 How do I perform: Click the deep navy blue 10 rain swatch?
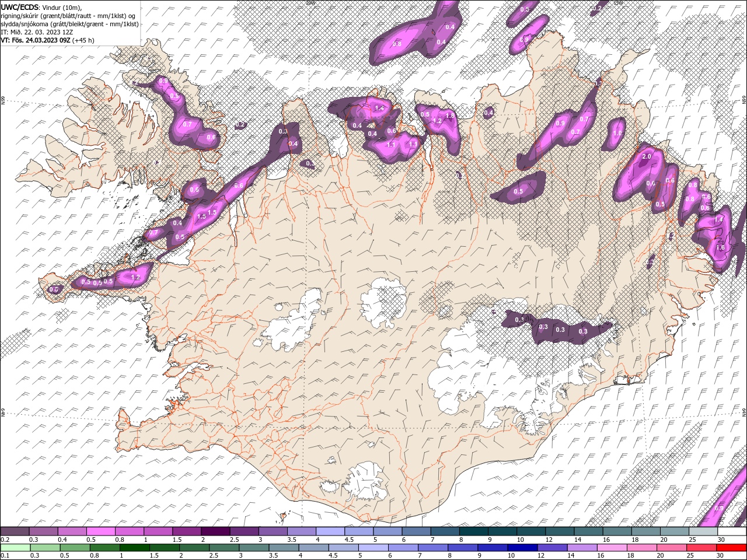coord(522,548)
